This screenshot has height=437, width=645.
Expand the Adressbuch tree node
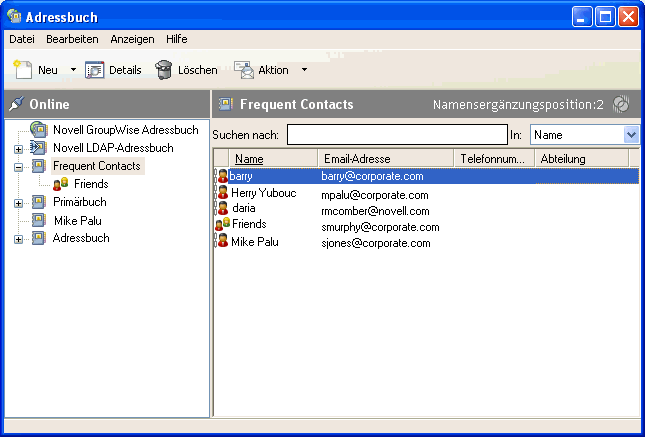click(18, 239)
